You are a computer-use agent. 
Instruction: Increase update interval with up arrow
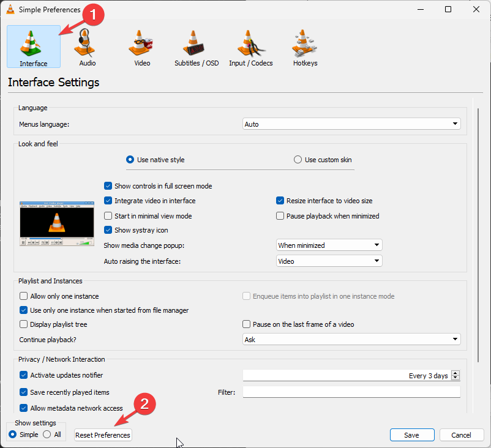tap(455, 373)
